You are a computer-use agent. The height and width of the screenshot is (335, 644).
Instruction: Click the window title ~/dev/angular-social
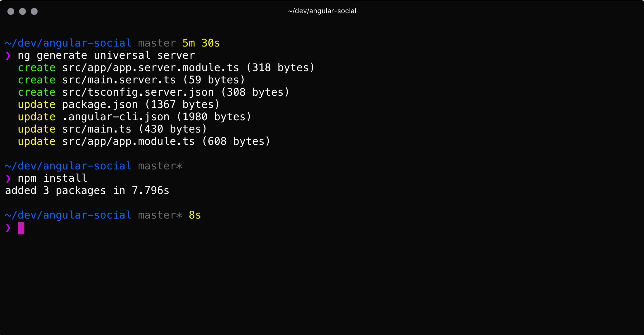[322, 11]
